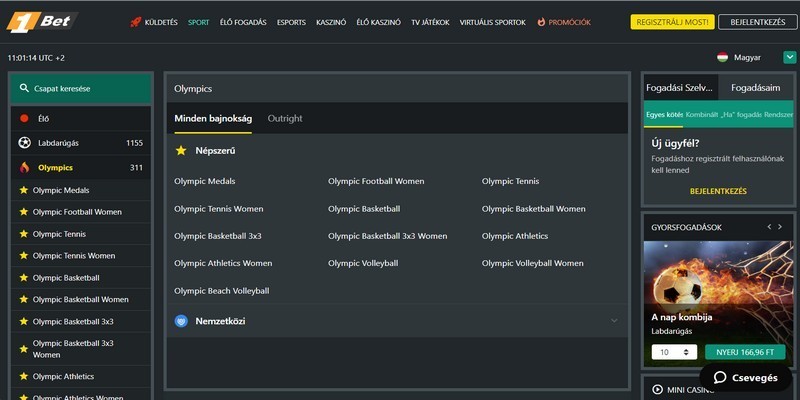This screenshot has height=400, width=800.
Task: Select the Kombinált bet type tab
Action: click(x=701, y=115)
